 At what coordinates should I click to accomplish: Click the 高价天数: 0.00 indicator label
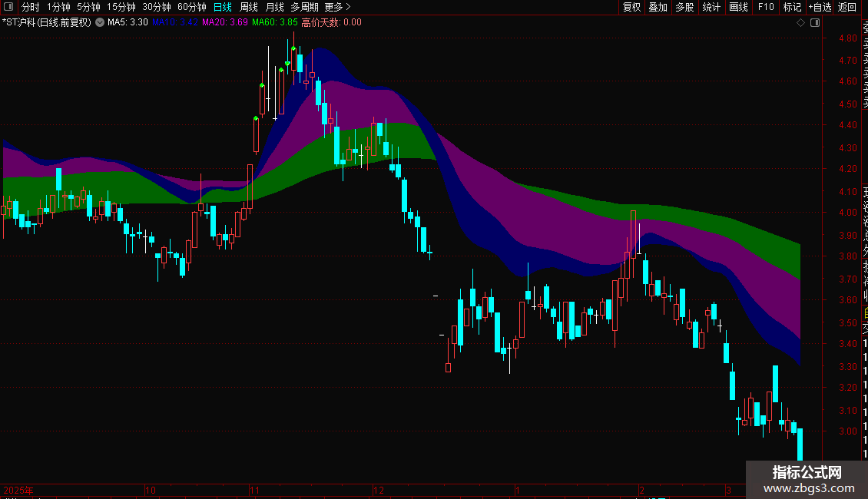click(x=331, y=23)
